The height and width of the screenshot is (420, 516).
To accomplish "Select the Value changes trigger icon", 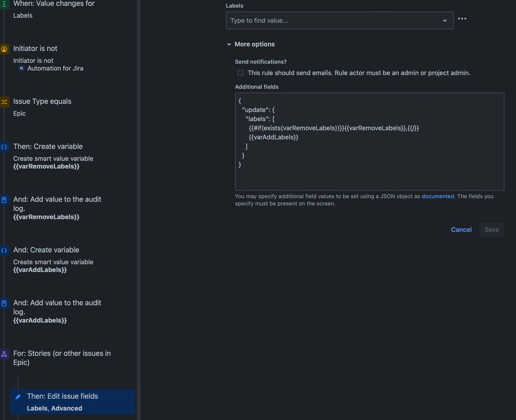I will point(5,4).
